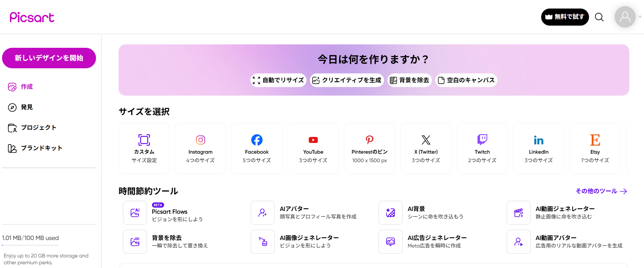Click the 自動でリサイズ button
This screenshot has height=268, width=644.
pos(278,80)
